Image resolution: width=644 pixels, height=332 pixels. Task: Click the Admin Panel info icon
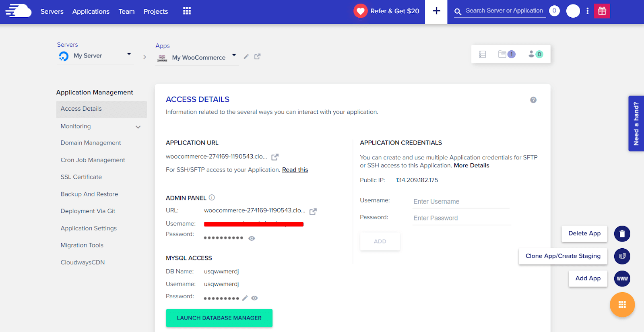point(212,198)
